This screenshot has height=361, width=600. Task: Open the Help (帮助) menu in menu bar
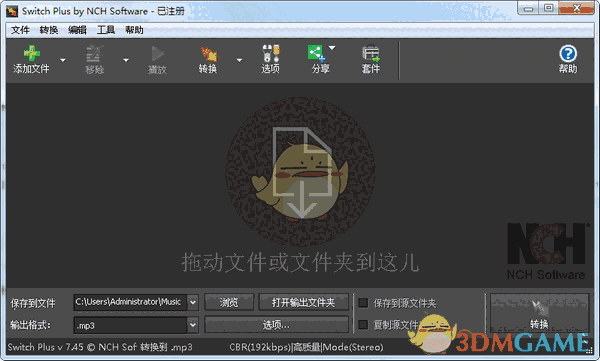pos(134,30)
